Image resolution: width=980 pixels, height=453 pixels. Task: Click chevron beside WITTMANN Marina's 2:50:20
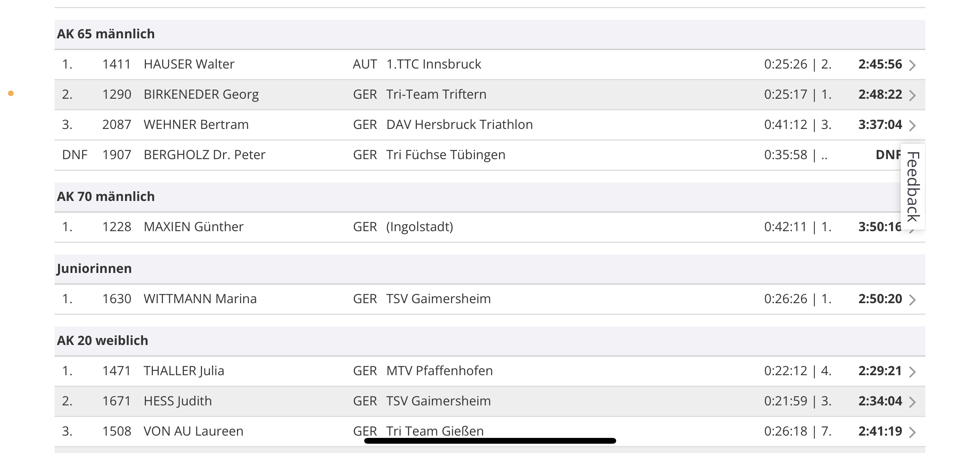click(912, 300)
